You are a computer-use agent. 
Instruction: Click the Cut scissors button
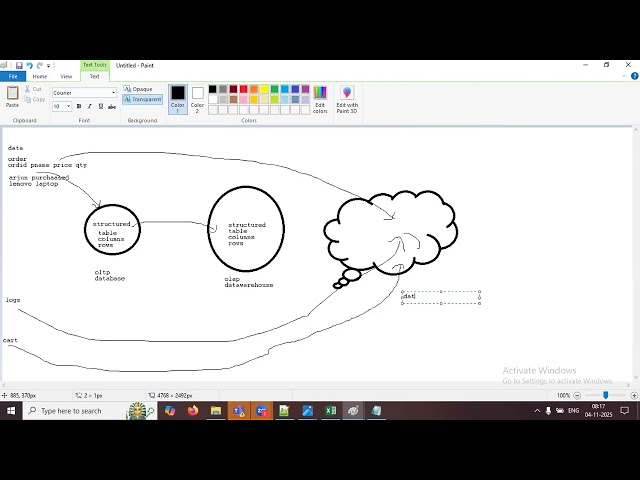pos(33,89)
